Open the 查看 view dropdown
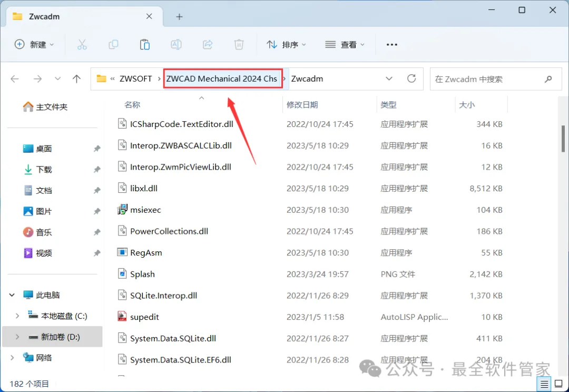The width and height of the screenshot is (569, 392). click(x=345, y=45)
